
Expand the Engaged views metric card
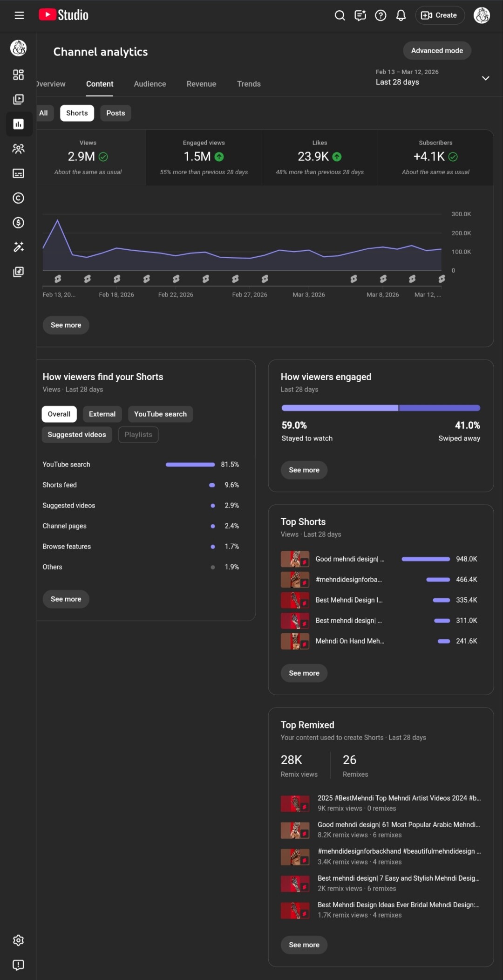pyautogui.click(x=204, y=157)
